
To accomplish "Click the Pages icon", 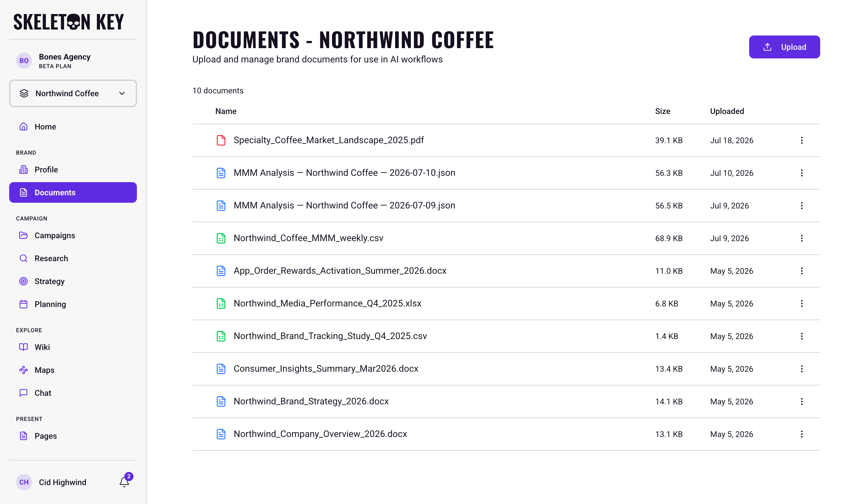I will click(23, 436).
